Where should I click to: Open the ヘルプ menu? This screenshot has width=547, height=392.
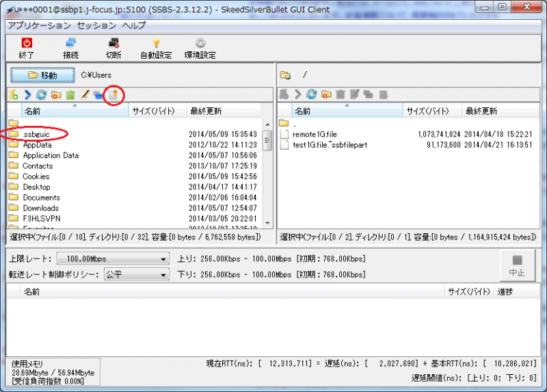click(x=134, y=25)
